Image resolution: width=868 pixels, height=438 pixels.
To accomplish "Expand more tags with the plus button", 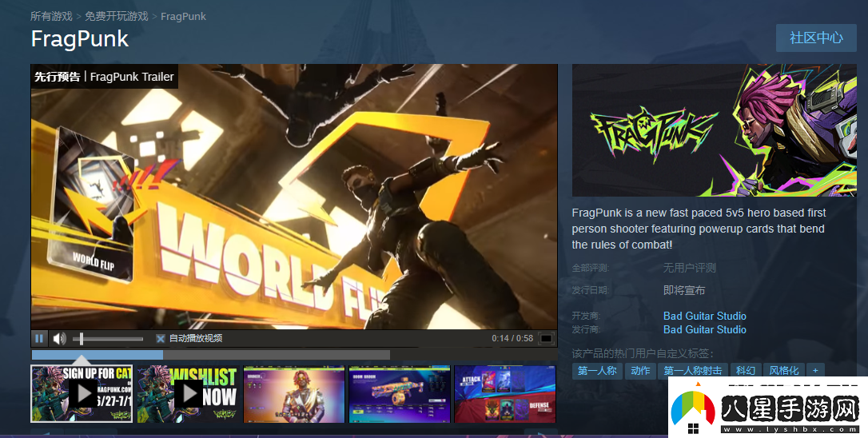I will coord(814,371).
